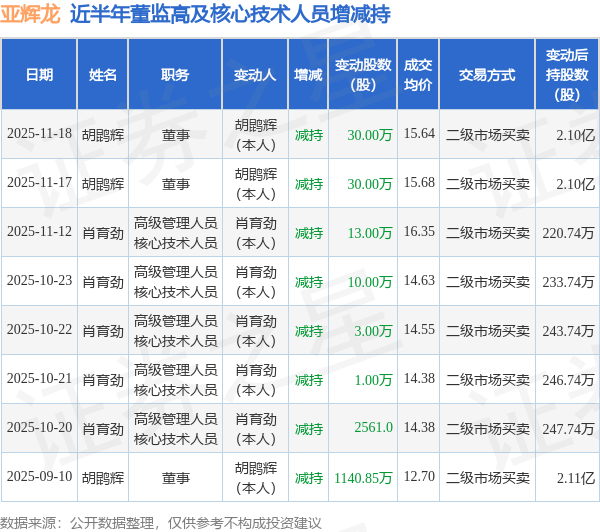Click the 增减 column header
The image size is (600, 532).
pyautogui.click(x=308, y=75)
